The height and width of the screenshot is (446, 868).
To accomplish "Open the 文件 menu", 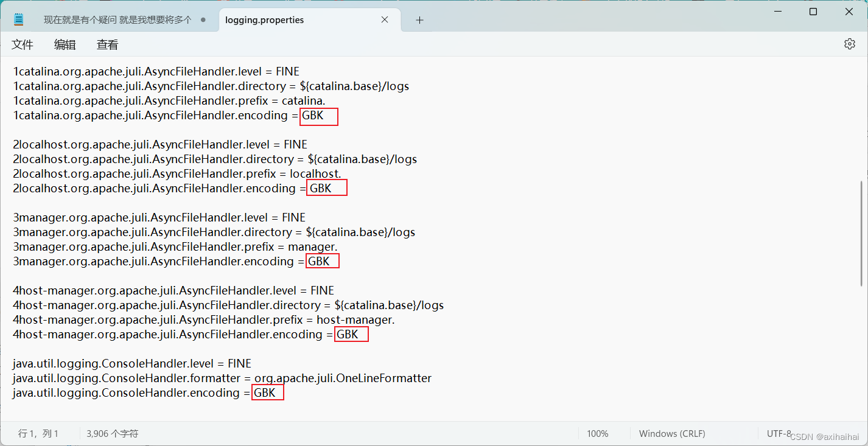I will coord(23,44).
